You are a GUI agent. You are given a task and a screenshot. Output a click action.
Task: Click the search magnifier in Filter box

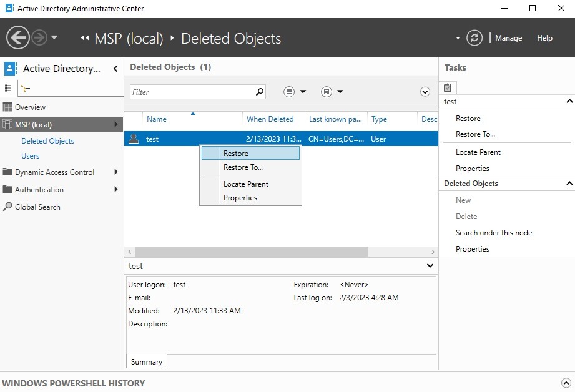260,92
